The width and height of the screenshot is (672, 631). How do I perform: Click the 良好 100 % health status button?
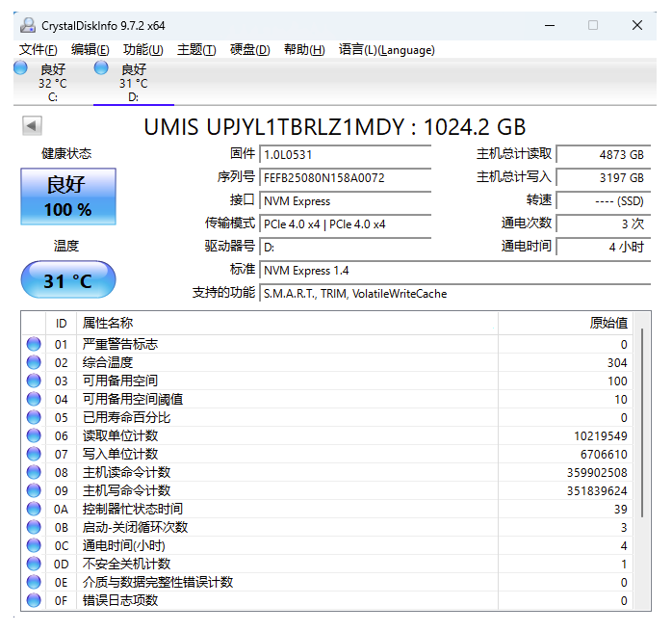tap(68, 197)
